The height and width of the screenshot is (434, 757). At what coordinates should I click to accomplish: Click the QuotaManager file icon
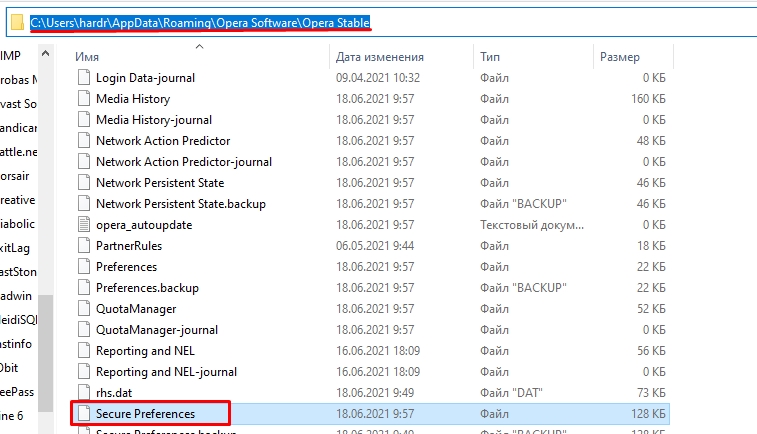pyautogui.click(x=84, y=309)
